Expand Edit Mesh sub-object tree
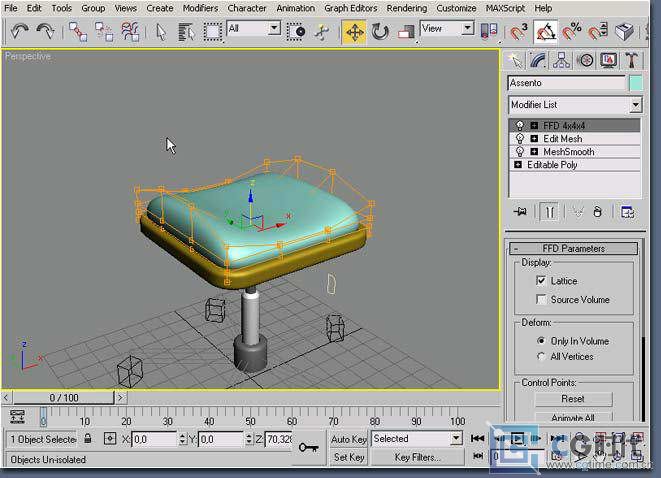The width and height of the screenshot is (661, 478). (534, 138)
